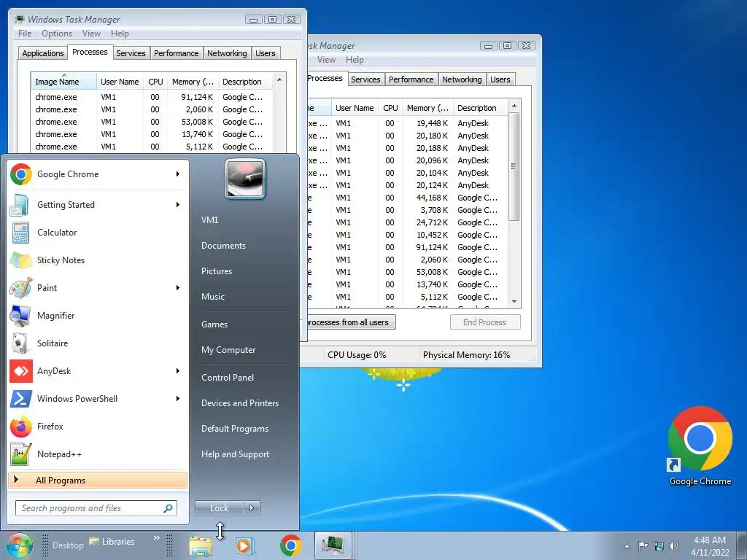Open Services tab in rear Task Manager
This screenshot has width=747, height=560.
(x=365, y=79)
